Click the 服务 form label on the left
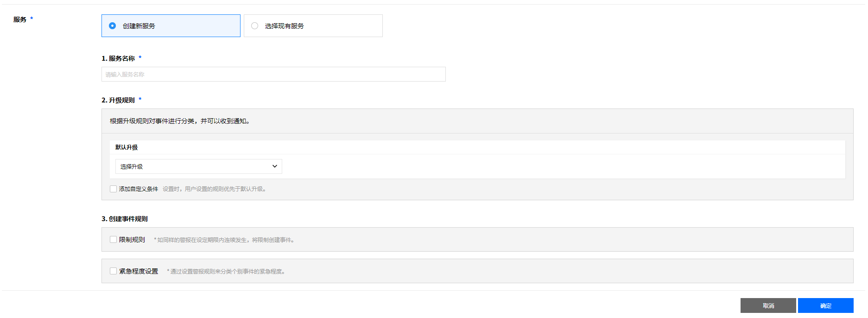Viewport: 868px width, 318px height. coord(20,19)
